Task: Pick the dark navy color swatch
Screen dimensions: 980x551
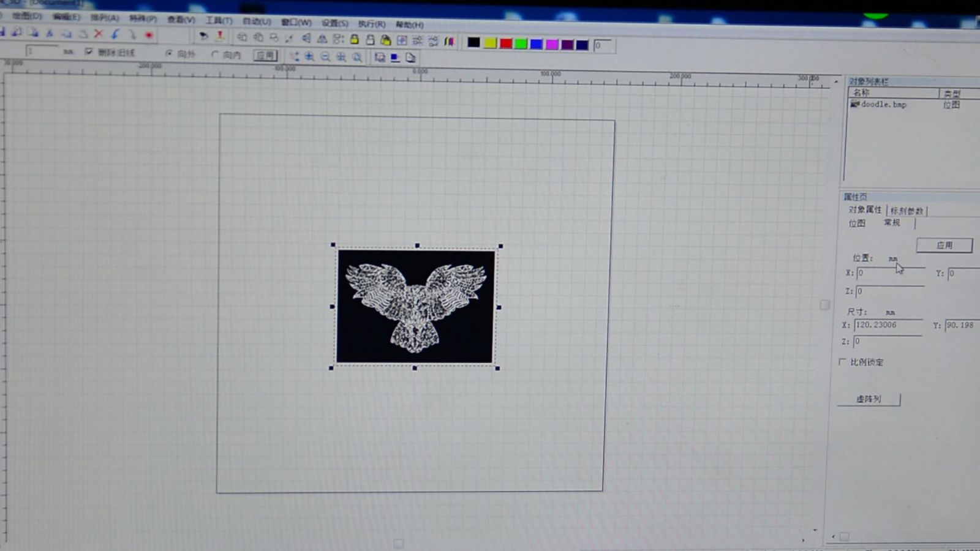Action: [582, 45]
